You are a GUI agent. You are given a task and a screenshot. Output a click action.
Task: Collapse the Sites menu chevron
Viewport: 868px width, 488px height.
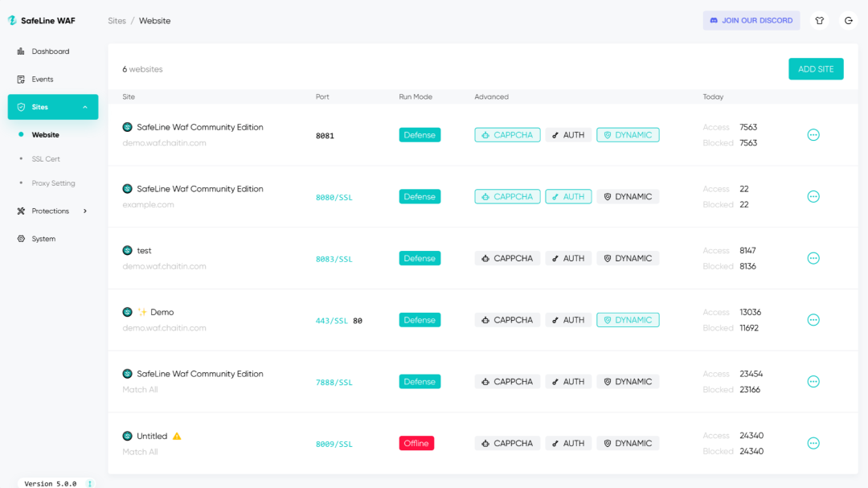click(85, 107)
